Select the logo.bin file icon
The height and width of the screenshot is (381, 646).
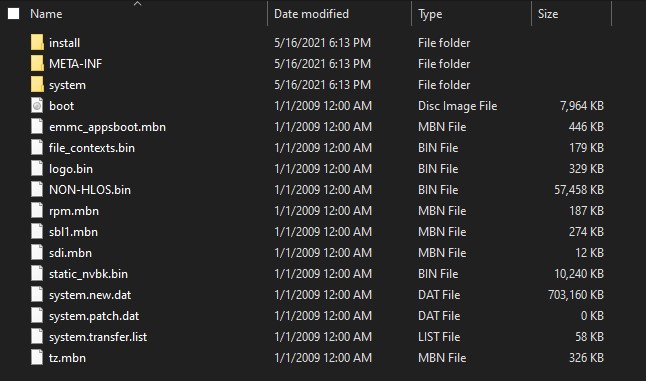click(x=37, y=168)
